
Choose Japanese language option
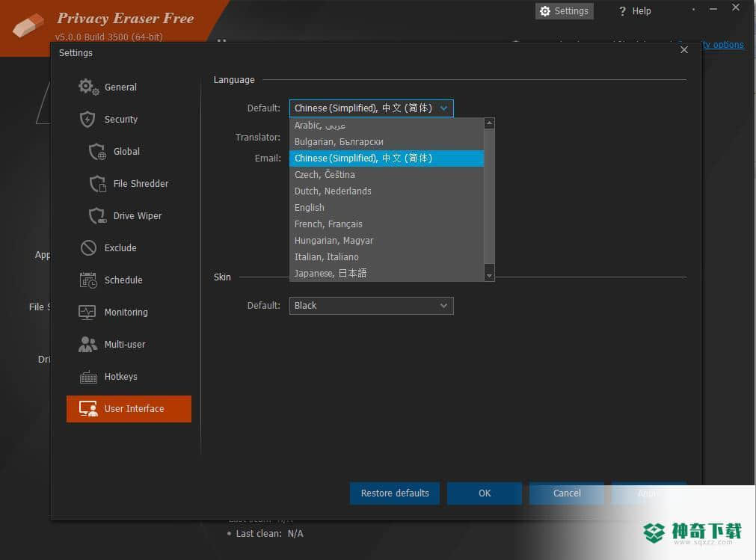pyautogui.click(x=387, y=273)
